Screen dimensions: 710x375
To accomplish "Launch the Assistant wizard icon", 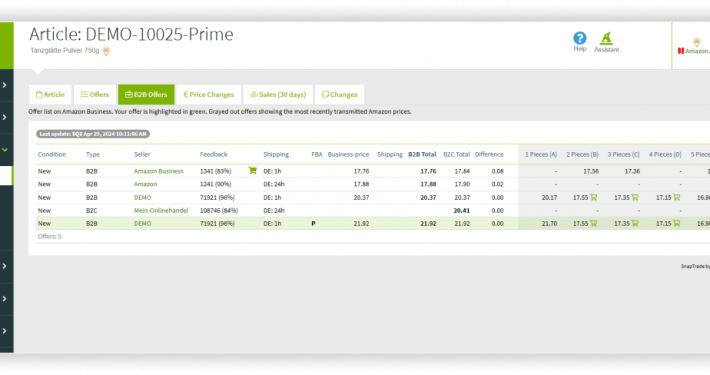I will (606, 38).
